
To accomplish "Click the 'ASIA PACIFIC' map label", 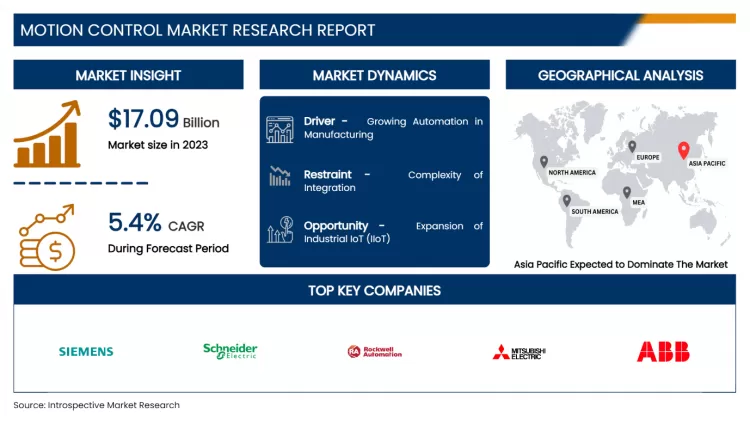I will click(707, 163).
